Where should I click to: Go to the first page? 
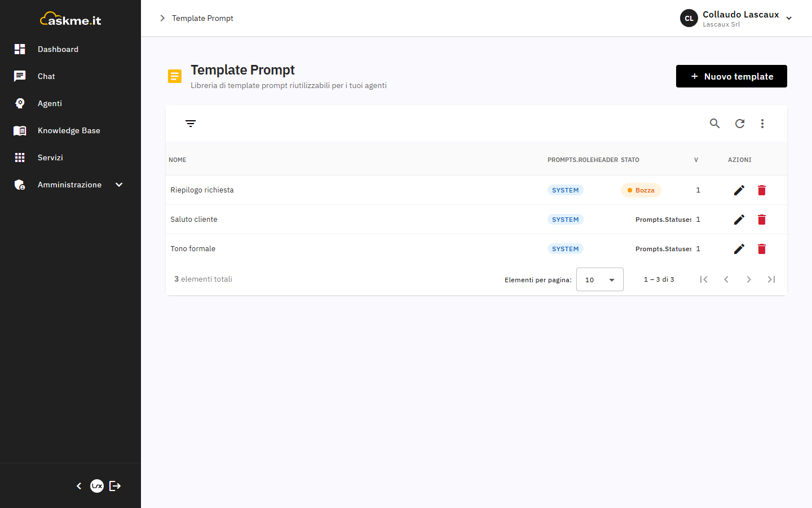click(704, 279)
